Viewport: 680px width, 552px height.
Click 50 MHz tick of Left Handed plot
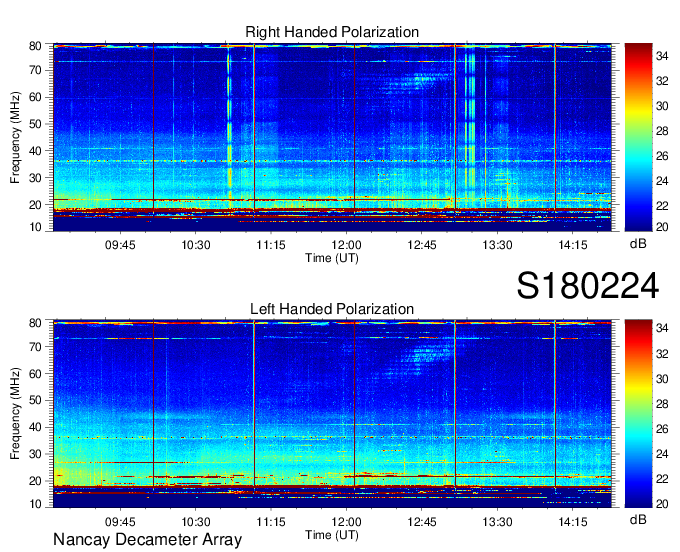[x=35, y=401]
